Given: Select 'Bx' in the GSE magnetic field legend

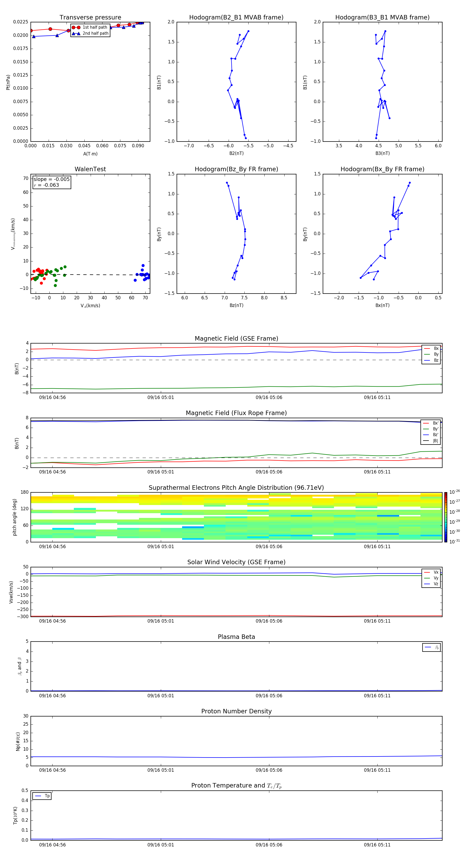Looking at the screenshot, I should tap(431, 349).
